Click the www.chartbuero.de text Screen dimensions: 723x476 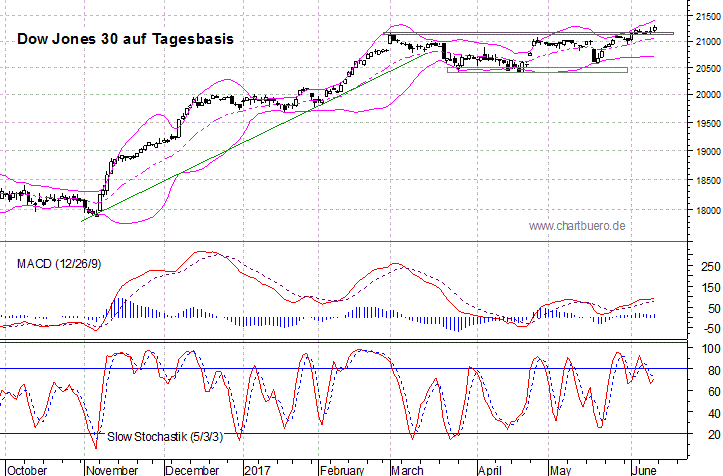point(577,226)
